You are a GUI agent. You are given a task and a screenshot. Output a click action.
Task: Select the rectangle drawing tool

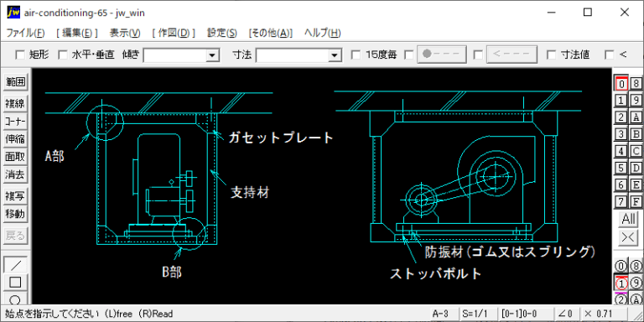coord(16,283)
